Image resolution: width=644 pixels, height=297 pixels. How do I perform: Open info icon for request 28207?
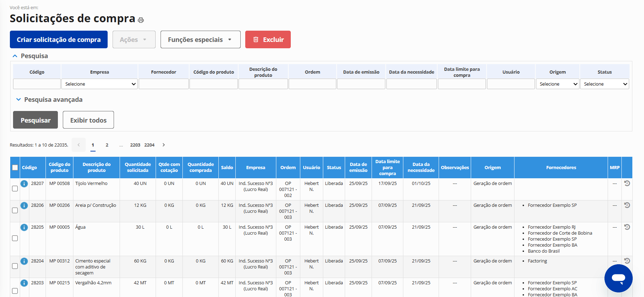click(x=24, y=184)
